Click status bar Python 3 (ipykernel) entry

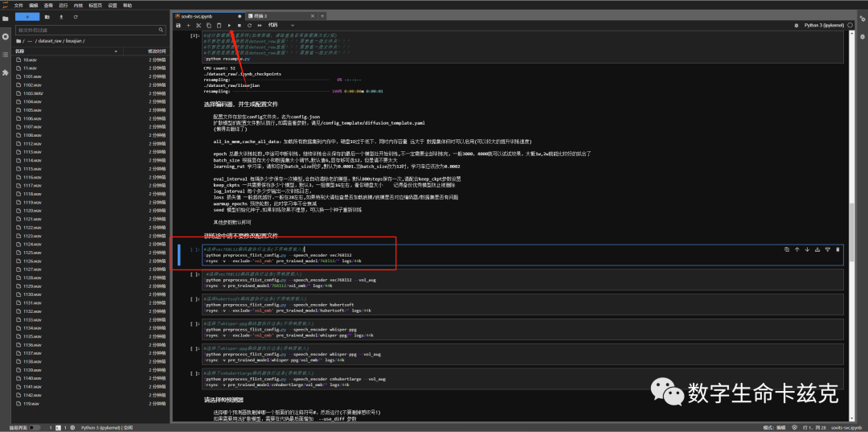click(106, 428)
